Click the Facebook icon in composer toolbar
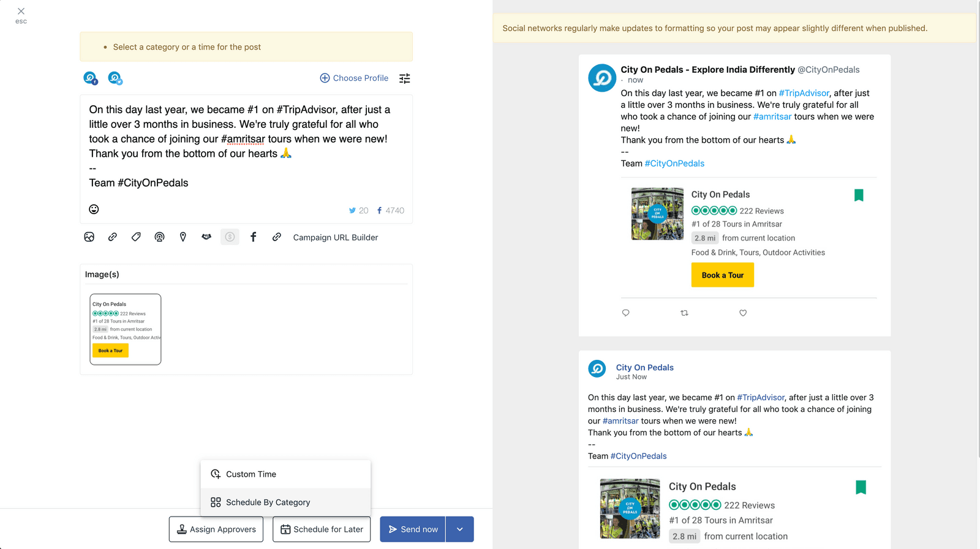This screenshot has height=549, width=980. [253, 237]
